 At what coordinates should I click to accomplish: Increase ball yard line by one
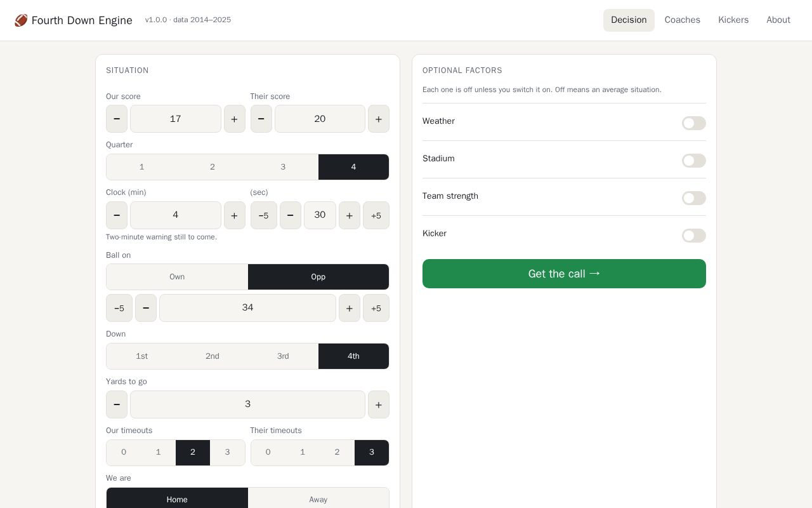(x=350, y=308)
